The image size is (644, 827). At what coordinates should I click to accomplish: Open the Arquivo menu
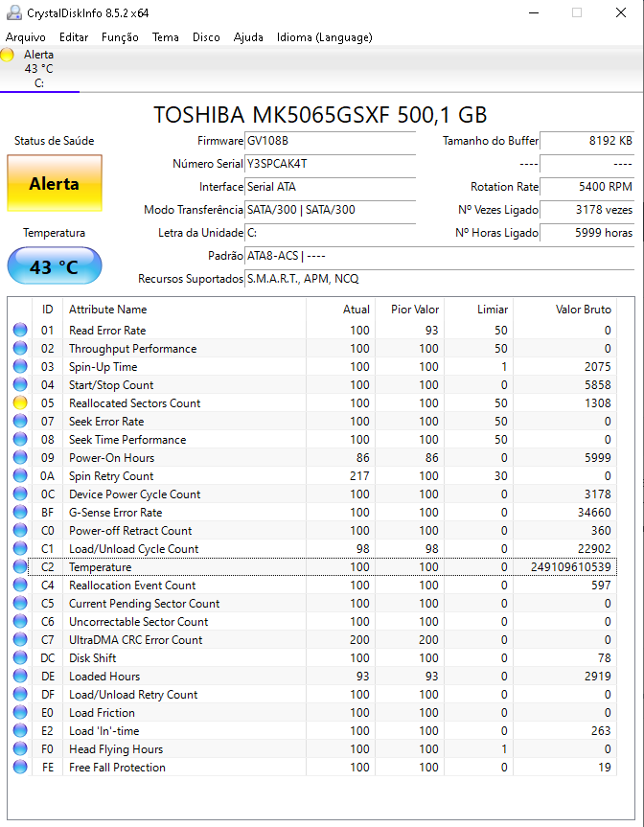tap(25, 37)
